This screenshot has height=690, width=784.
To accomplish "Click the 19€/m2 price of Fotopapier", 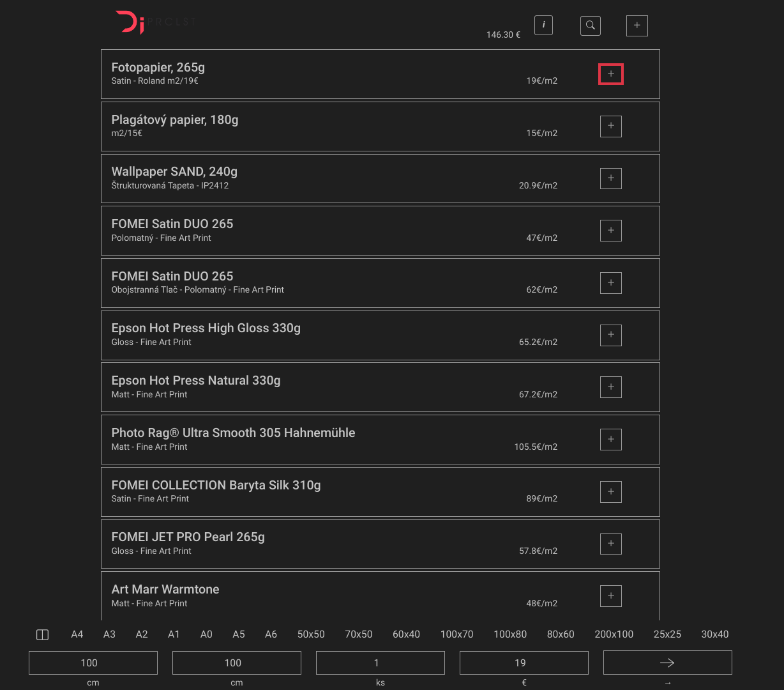I will 542,81.
